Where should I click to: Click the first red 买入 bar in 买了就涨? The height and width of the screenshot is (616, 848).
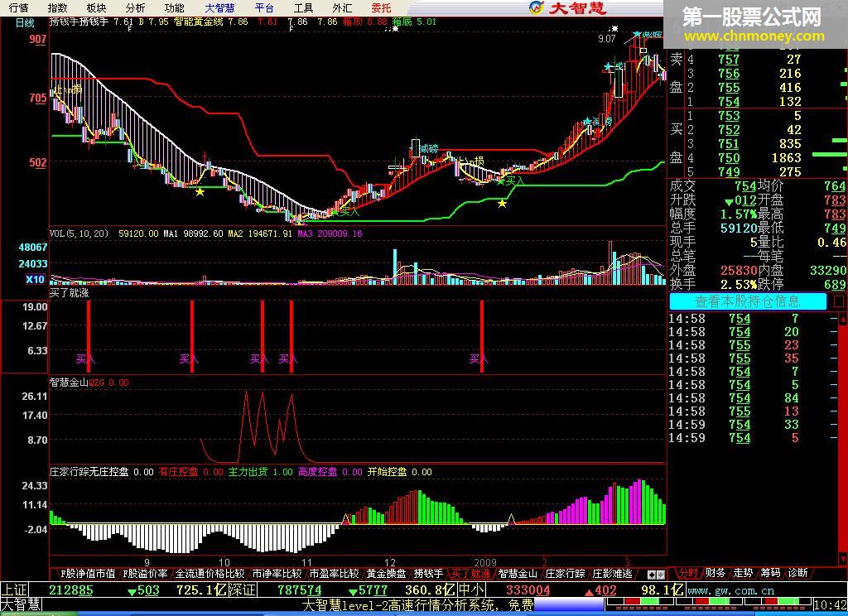[x=89, y=336]
